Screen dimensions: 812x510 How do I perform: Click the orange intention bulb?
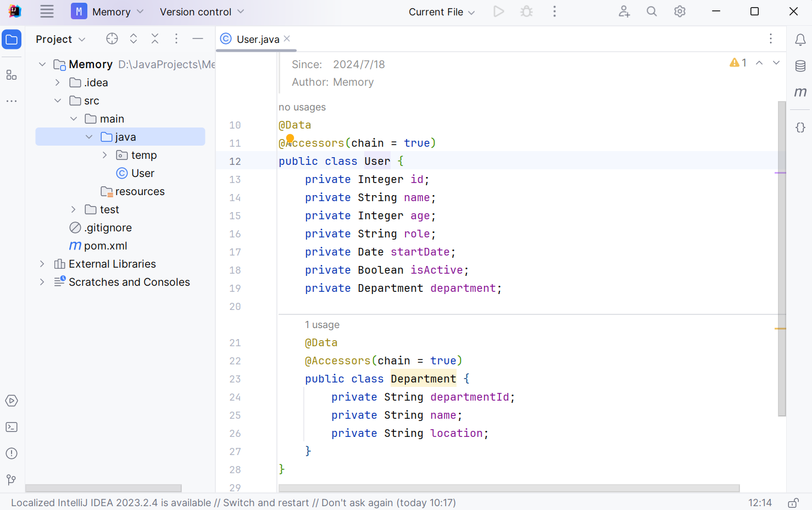click(x=290, y=139)
